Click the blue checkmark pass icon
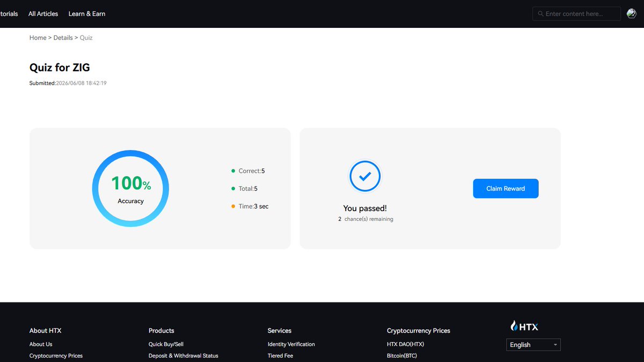Screen dimensions: 644x362 (365, 176)
